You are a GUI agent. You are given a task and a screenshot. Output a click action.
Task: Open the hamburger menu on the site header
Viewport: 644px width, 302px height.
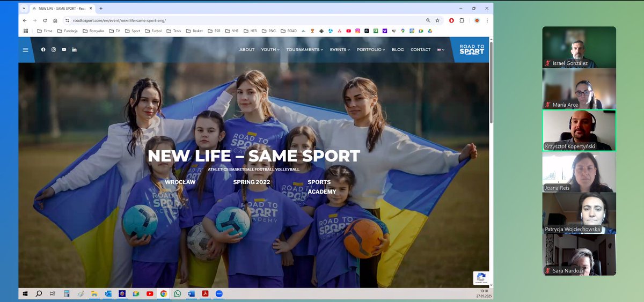pyautogui.click(x=25, y=49)
